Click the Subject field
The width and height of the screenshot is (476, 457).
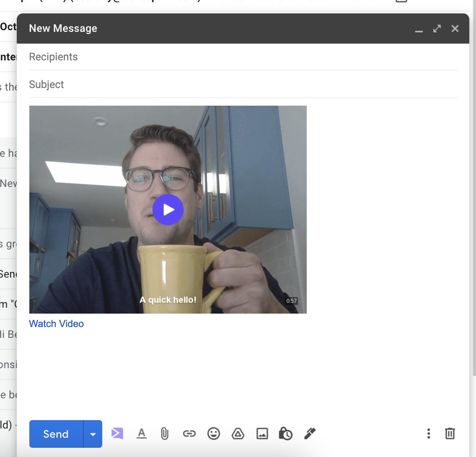pyautogui.click(x=243, y=84)
